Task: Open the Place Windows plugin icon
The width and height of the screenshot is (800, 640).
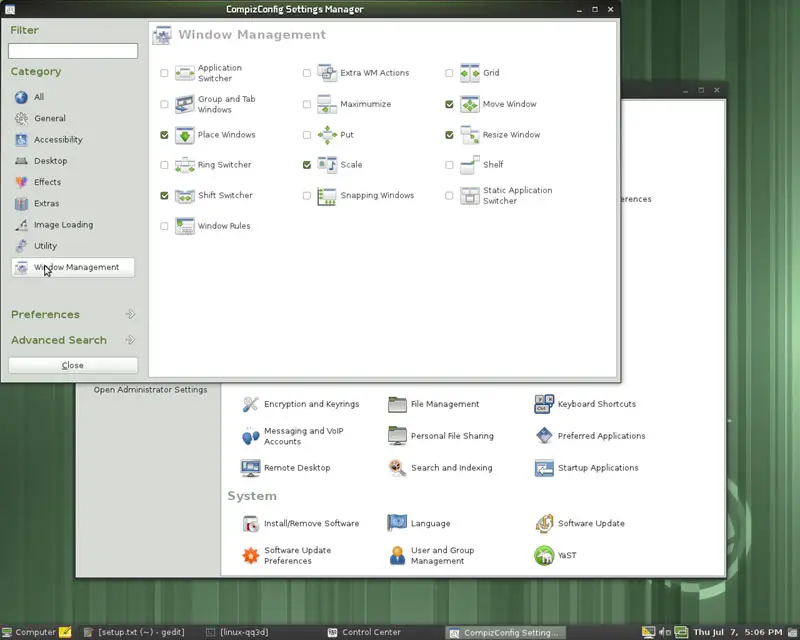Action: pos(185,135)
